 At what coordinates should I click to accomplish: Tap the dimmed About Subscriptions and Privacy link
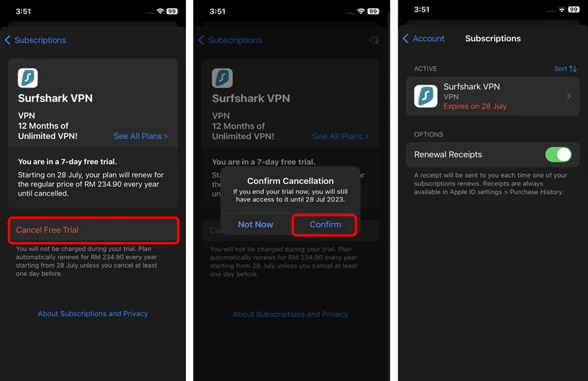click(290, 315)
